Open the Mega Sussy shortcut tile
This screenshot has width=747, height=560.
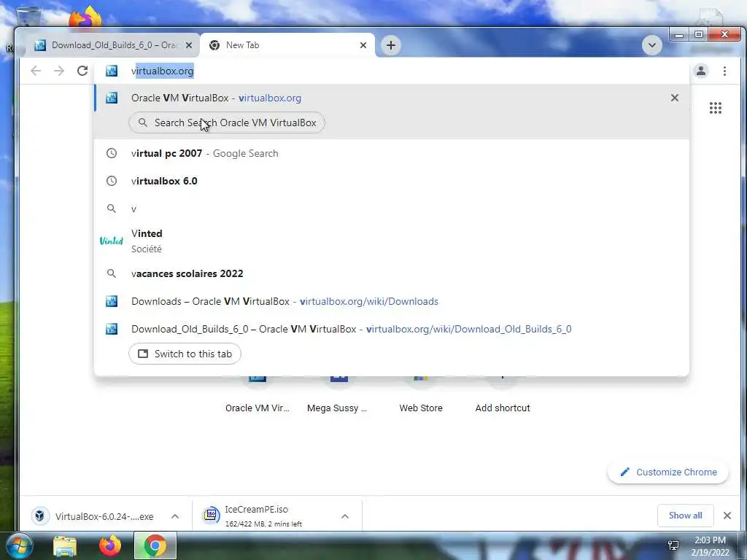coord(337,395)
